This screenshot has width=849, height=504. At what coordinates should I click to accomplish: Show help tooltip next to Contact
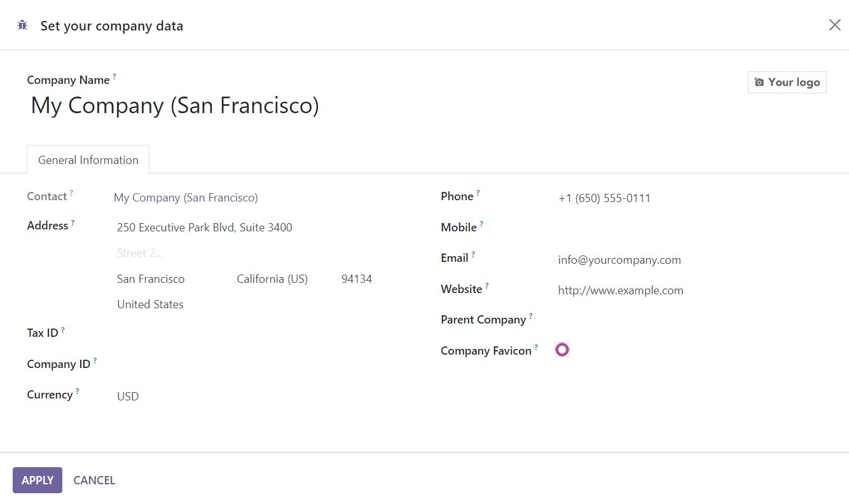[71, 193]
